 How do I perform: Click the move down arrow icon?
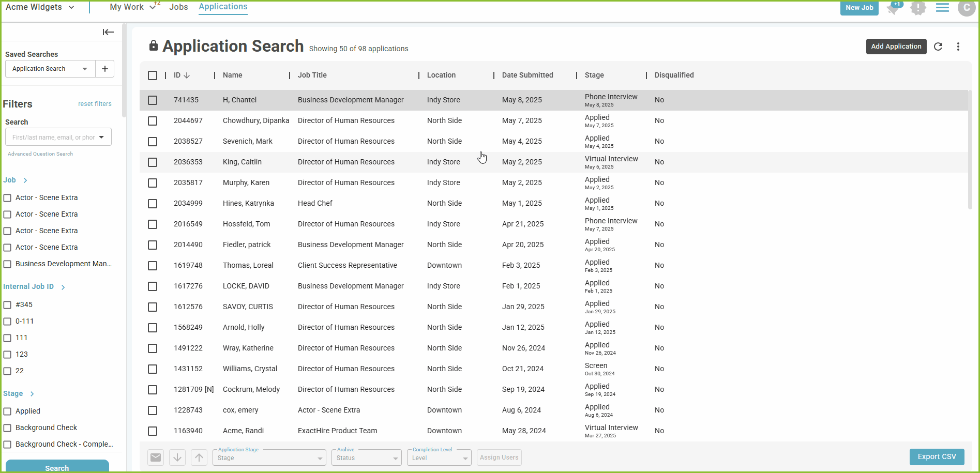point(177,457)
